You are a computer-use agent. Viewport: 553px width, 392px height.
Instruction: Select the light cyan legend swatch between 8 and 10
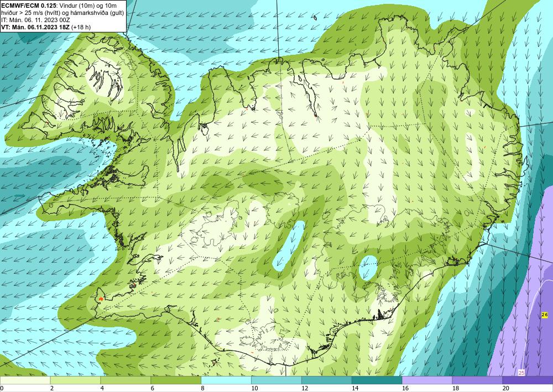click(226, 380)
